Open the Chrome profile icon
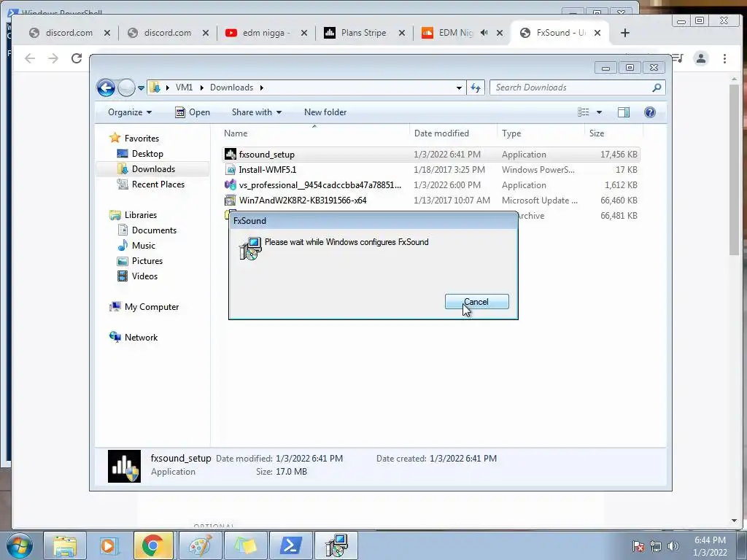Screen dimensions: 747x560 [701, 58]
